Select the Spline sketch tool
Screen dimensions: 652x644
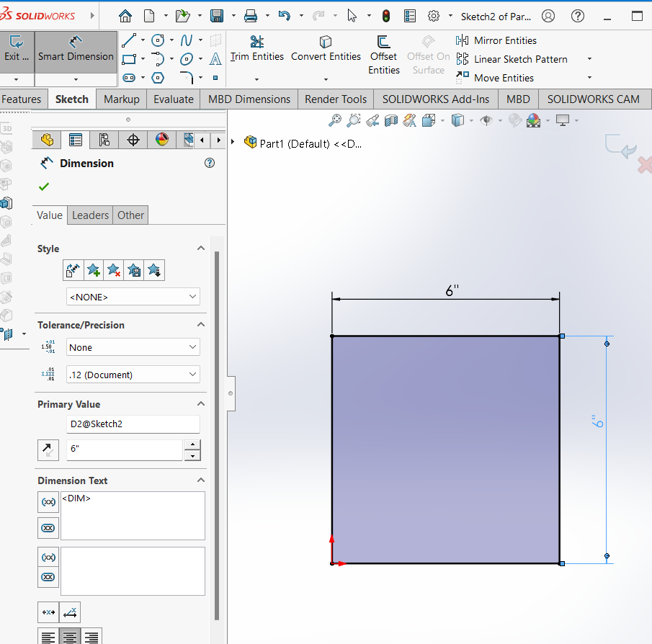[187, 40]
